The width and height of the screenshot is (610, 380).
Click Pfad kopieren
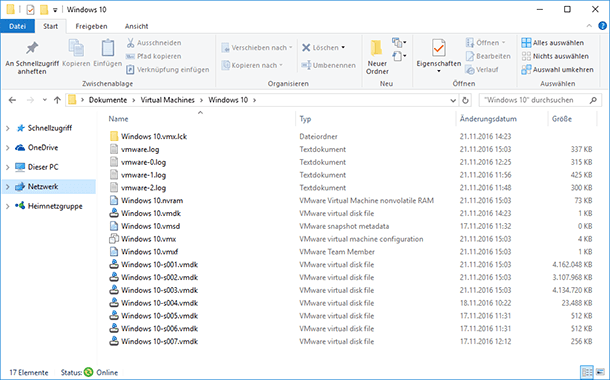click(153, 56)
